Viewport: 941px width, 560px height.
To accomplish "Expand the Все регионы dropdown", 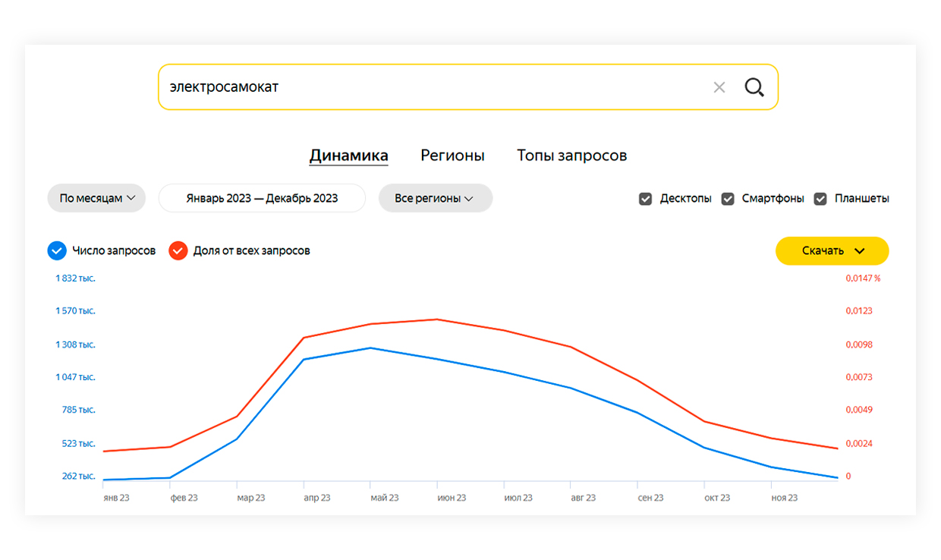I will [x=436, y=198].
